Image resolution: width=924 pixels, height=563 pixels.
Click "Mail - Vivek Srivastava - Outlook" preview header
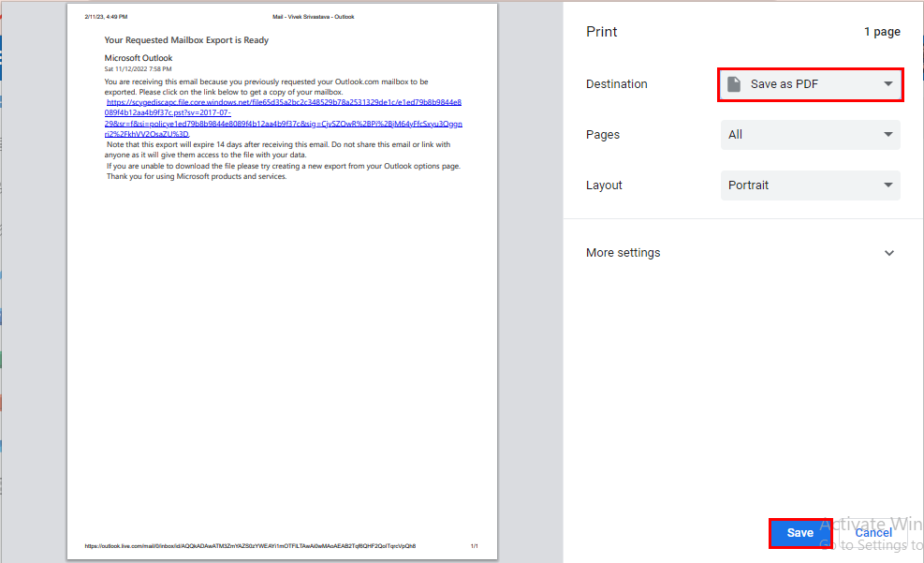(x=313, y=17)
